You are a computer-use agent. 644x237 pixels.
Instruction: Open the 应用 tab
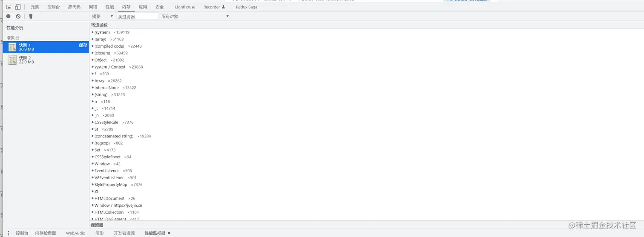coord(143,7)
